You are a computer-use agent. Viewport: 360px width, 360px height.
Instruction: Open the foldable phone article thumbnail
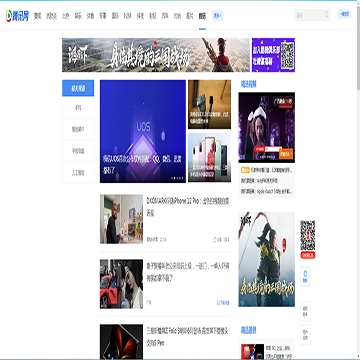(121, 342)
